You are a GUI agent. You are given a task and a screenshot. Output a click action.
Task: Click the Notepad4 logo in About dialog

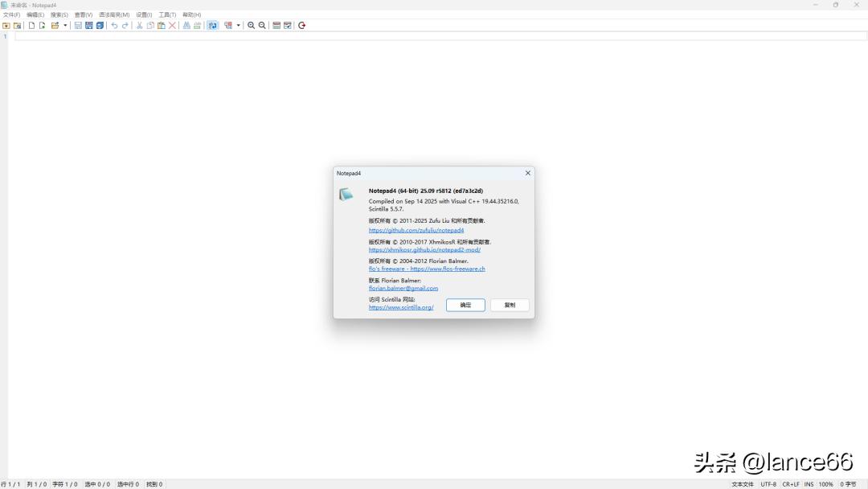(346, 195)
